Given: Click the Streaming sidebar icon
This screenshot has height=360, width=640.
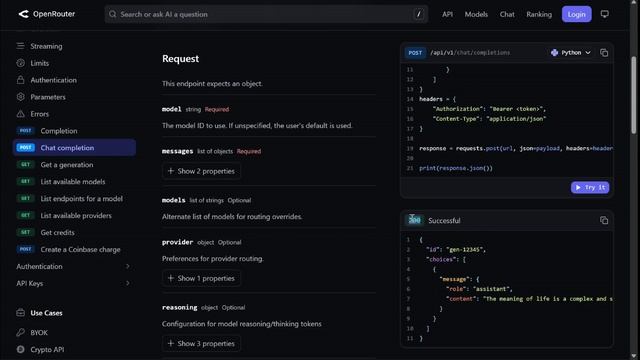Looking at the screenshot, I should click(20, 46).
